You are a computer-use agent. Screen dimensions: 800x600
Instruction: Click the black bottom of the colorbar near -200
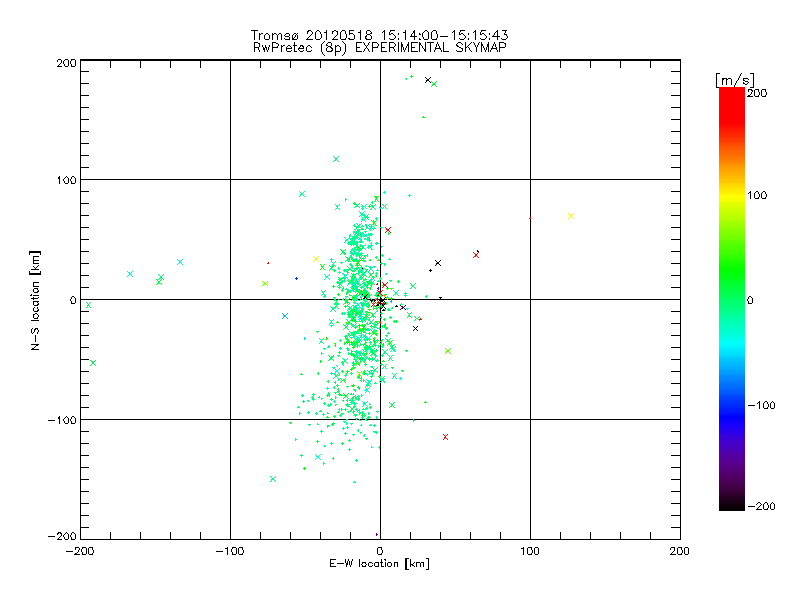[x=732, y=504]
